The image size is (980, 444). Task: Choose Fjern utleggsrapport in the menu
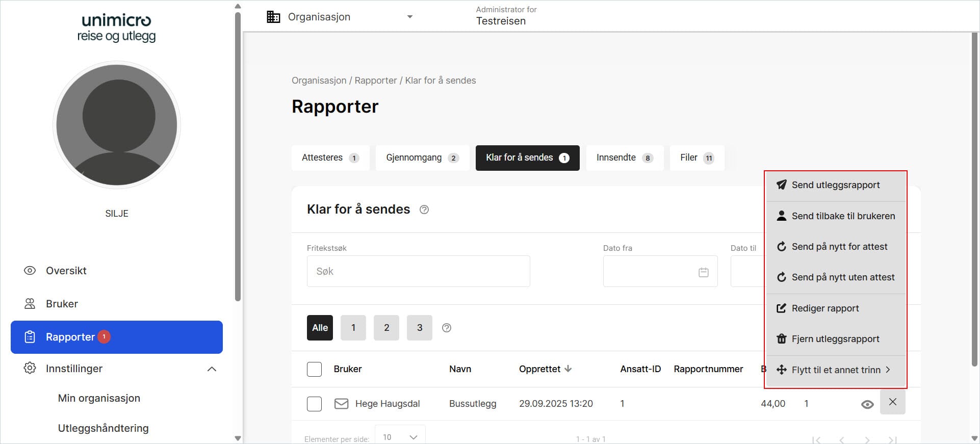tap(835, 339)
